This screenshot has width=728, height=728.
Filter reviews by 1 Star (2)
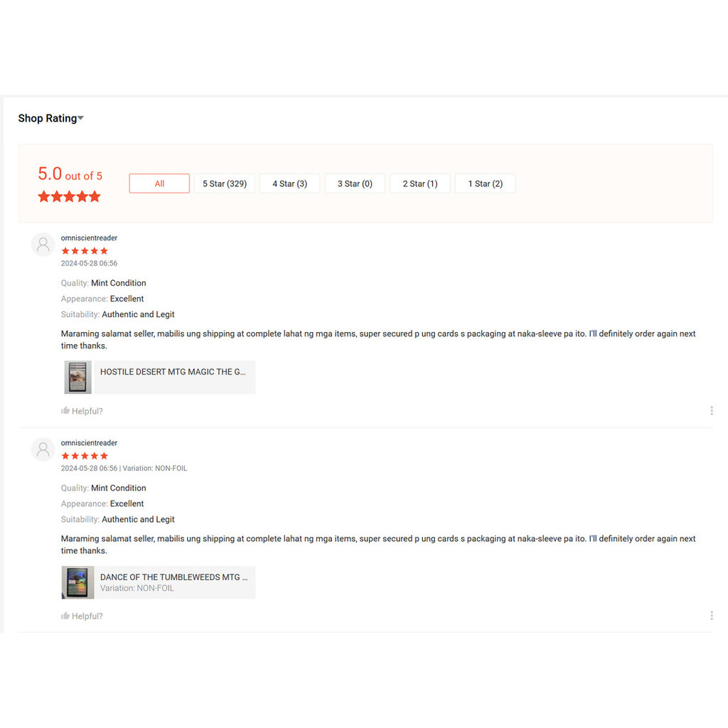[485, 183]
